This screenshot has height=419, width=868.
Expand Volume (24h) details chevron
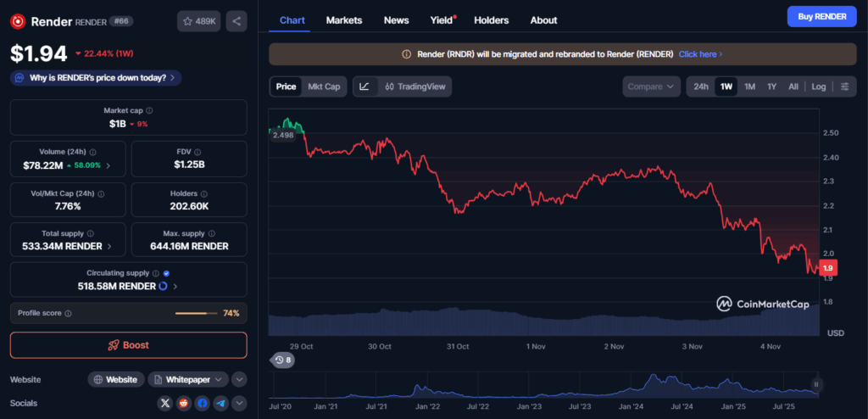[108, 165]
